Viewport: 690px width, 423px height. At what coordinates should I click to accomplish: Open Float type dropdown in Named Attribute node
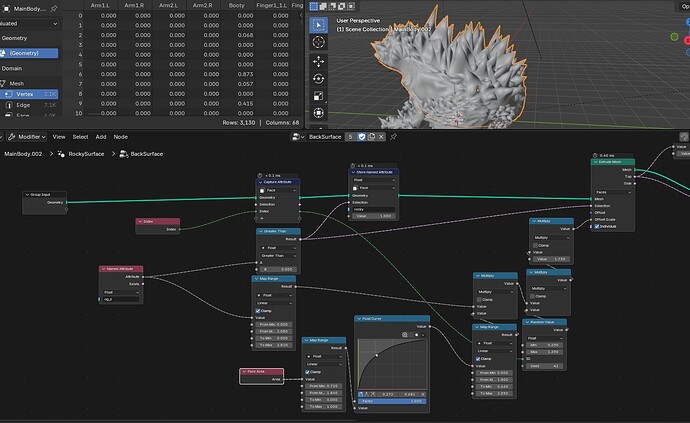click(121, 292)
